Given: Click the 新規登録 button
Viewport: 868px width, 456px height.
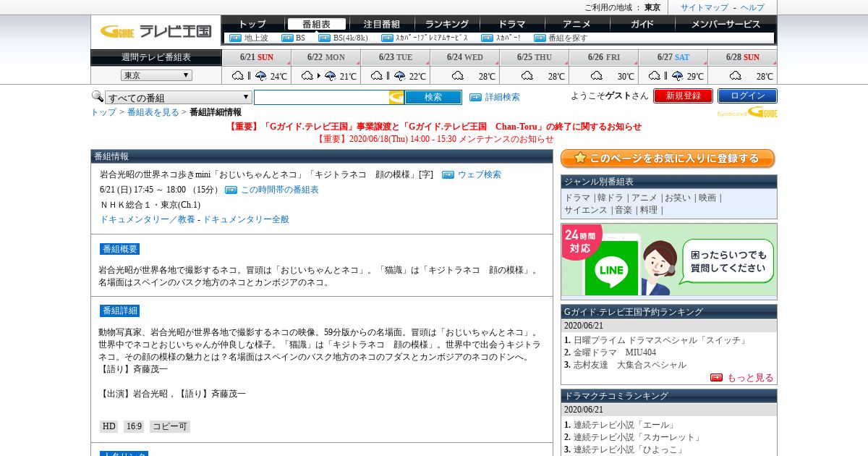Looking at the screenshot, I should pyautogui.click(x=683, y=96).
